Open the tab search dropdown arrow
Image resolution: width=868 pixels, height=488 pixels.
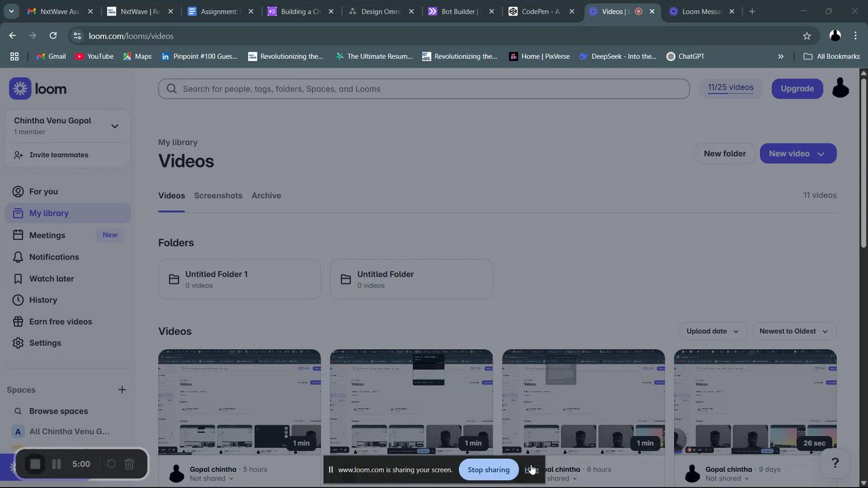tap(12, 12)
